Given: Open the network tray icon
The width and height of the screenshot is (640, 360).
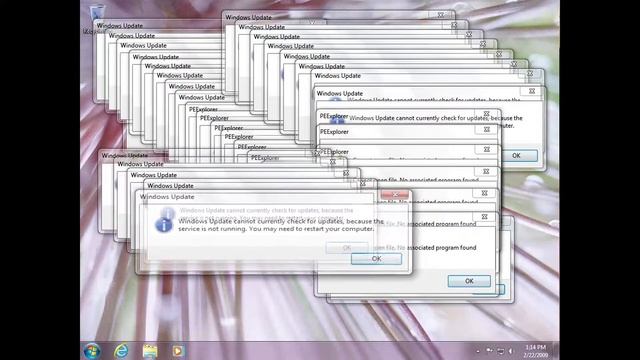Looking at the screenshot, I should click(500, 351).
